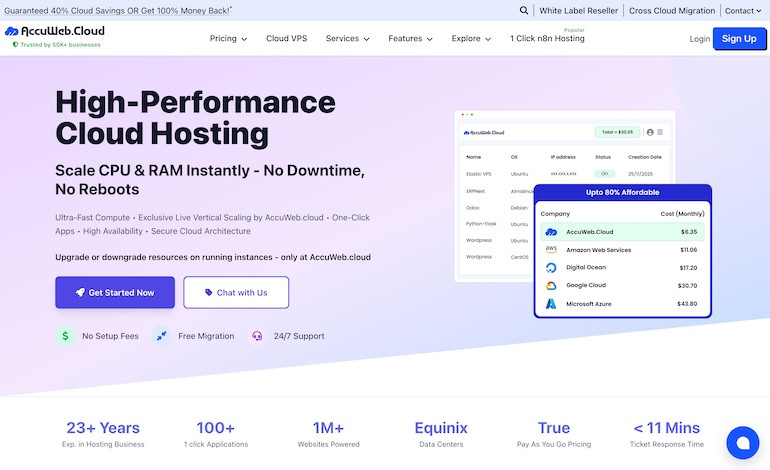Click the user avatar icon in dashboard preview

coord(650,132)
